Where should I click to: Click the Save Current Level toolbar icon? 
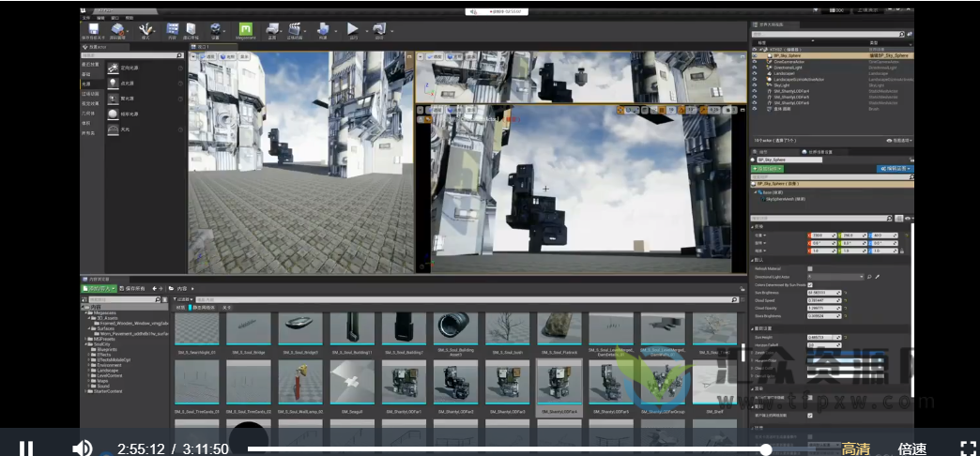tap(94, 31)
